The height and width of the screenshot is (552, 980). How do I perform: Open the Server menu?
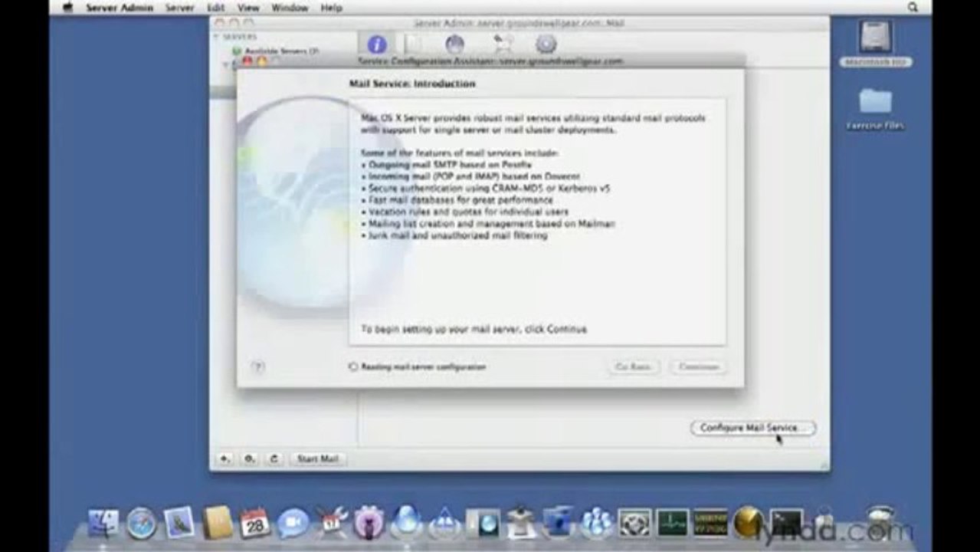click(x=180, y=8)
